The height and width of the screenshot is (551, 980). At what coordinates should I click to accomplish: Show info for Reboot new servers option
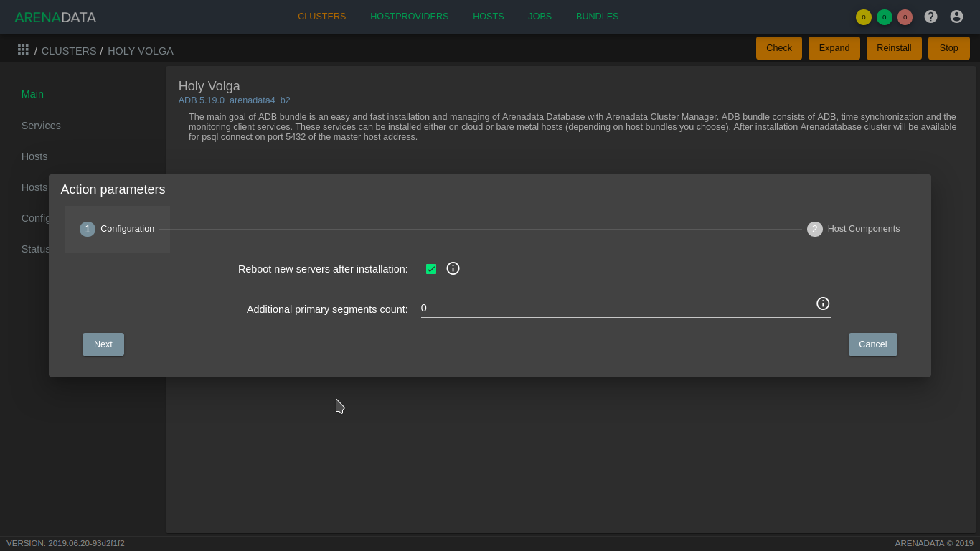[x=453, y=268]
